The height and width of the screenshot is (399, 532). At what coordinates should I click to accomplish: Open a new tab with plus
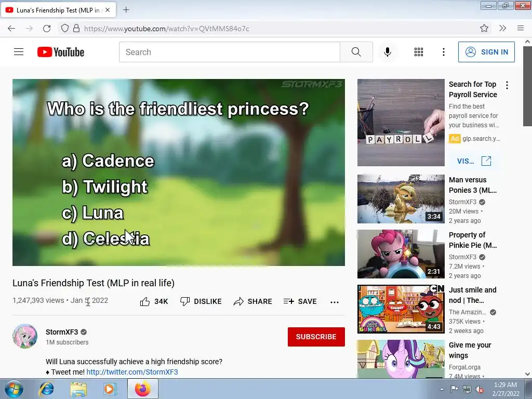(126, 10)
